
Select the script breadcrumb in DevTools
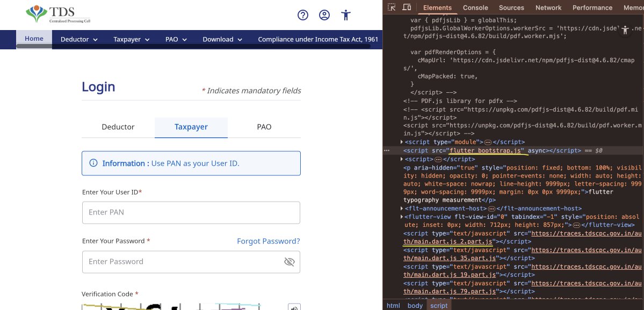pyautogui.click(x=439, y=306)
